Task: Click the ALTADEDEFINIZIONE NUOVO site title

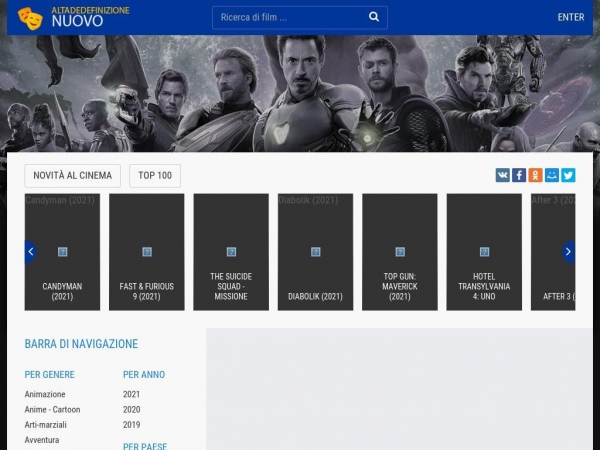Action: [x=91, y=17]
